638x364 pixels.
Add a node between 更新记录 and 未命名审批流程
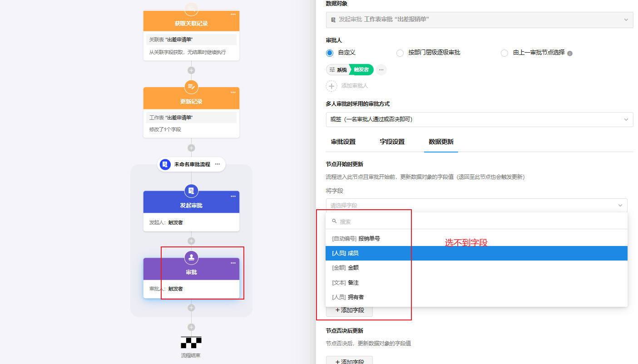click(x=191, y=148)
